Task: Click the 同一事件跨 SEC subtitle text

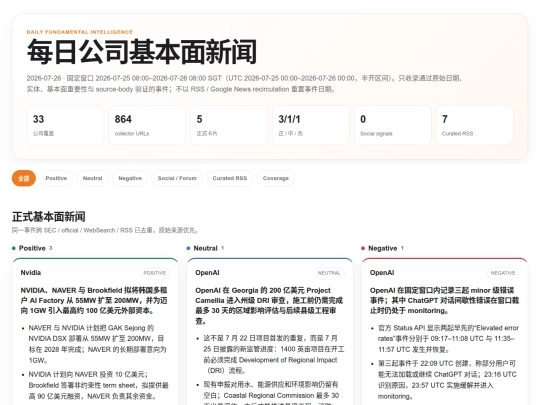Action: [106, 230]
